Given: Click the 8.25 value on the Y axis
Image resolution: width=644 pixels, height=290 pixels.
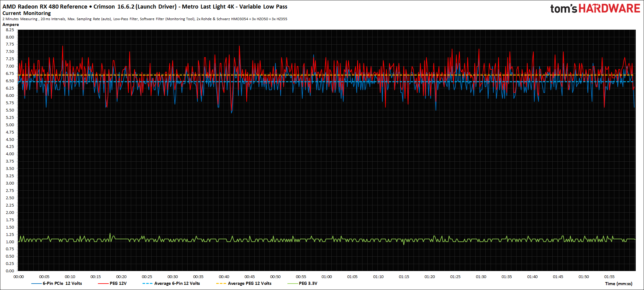Looking at the screenshot, I should click(10, 30).
